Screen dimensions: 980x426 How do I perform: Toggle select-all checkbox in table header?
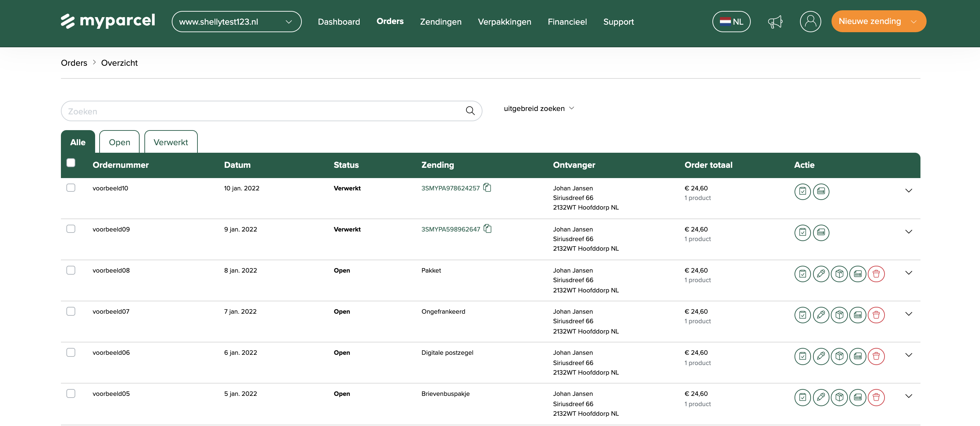(71, 163)
